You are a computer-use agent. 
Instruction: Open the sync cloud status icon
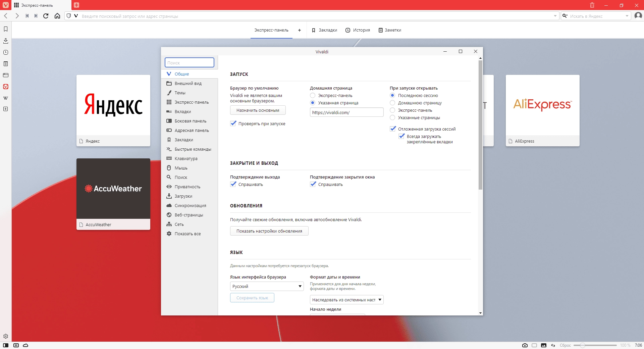25,345
